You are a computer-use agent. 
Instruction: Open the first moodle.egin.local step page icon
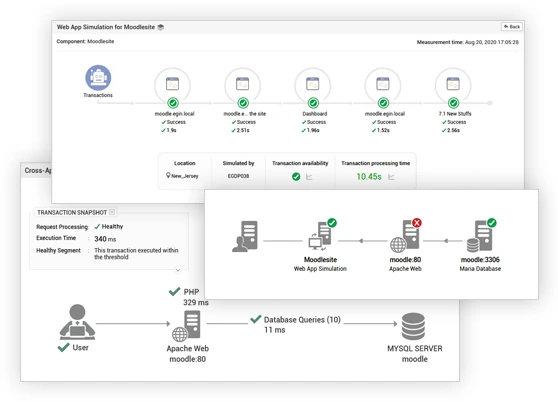[173, 84]
